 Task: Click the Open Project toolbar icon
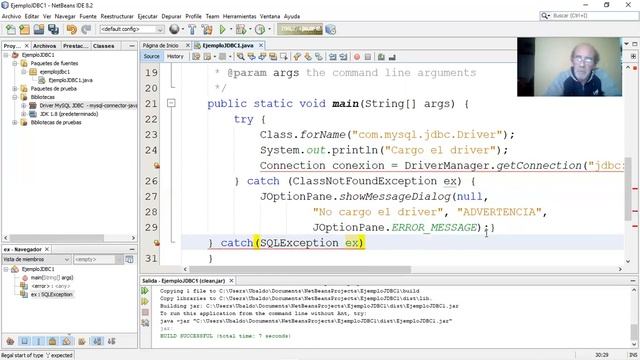click(x=39, y=29)
